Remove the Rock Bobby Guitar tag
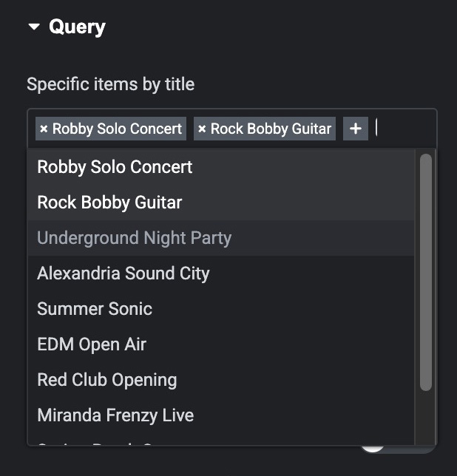 point(202,129)
